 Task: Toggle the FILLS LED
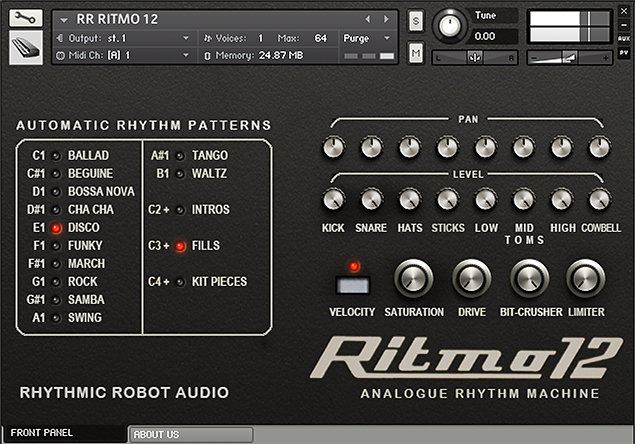180,246
